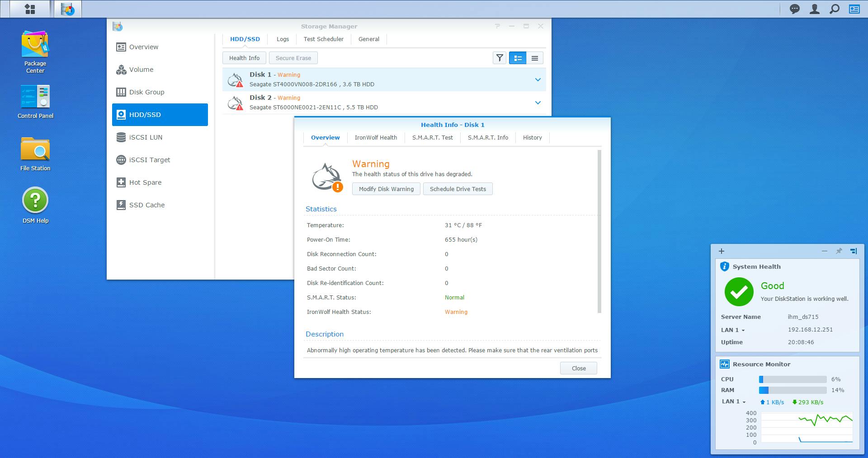Click the Schedule Drive Tests button

(458, 189)
